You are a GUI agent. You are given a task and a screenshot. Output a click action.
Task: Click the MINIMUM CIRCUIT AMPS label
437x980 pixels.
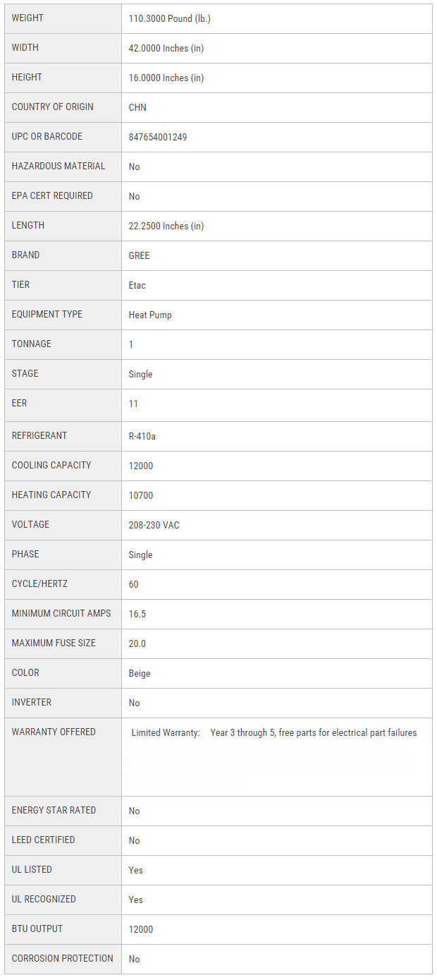tap(61, 614)
